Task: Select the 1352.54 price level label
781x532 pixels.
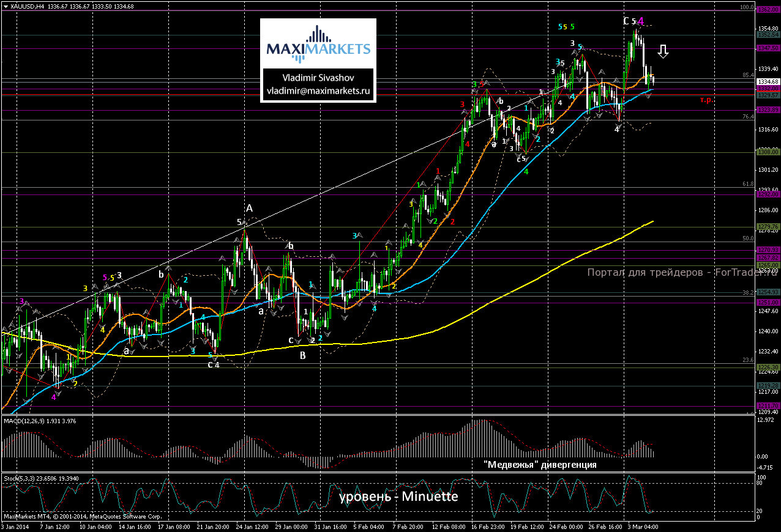Action: coord(768,35)
